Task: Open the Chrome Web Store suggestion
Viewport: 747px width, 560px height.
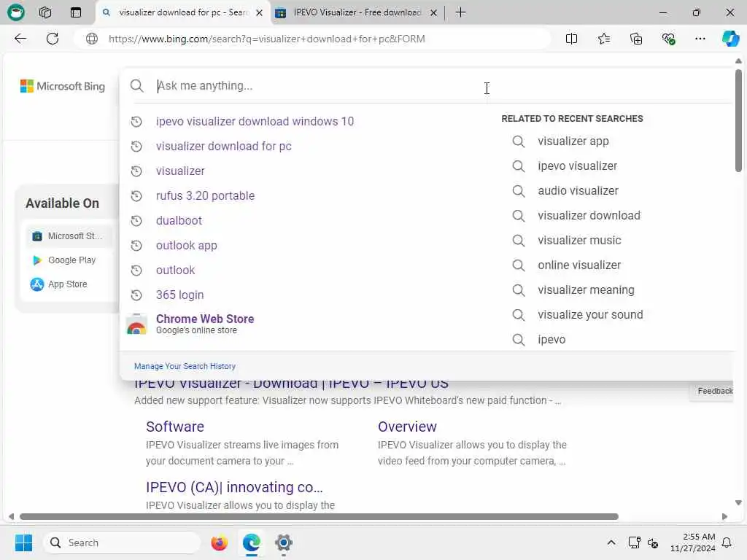Action: (x=205, y=324)
